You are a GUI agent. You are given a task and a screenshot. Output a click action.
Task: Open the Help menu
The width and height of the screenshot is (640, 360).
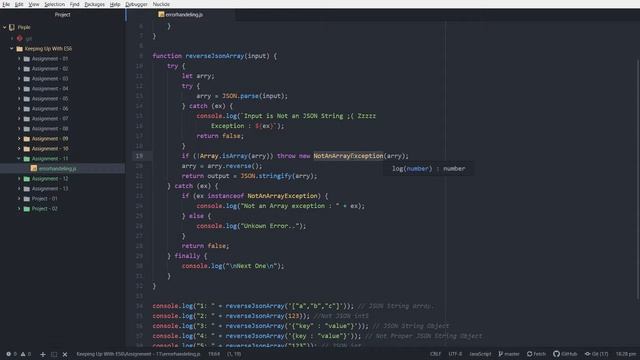coord(115,4)
